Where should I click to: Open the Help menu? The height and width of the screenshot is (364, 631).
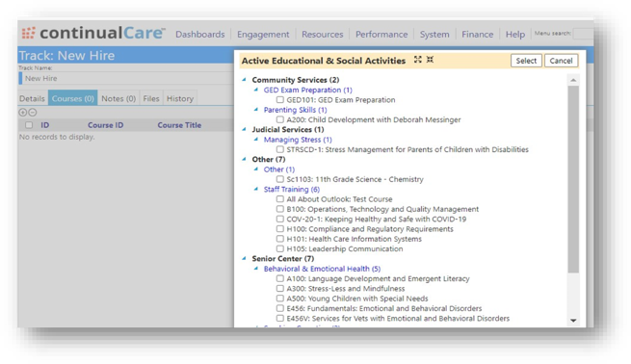coord(515,35)
